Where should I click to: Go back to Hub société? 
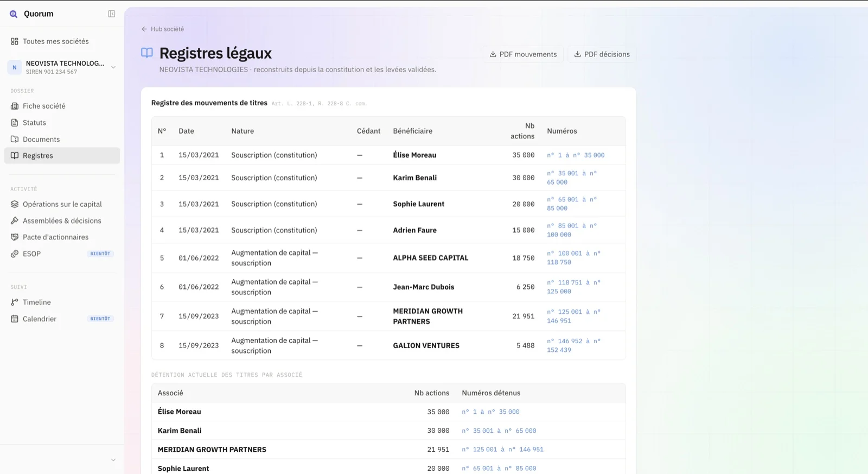pos(163,29)
